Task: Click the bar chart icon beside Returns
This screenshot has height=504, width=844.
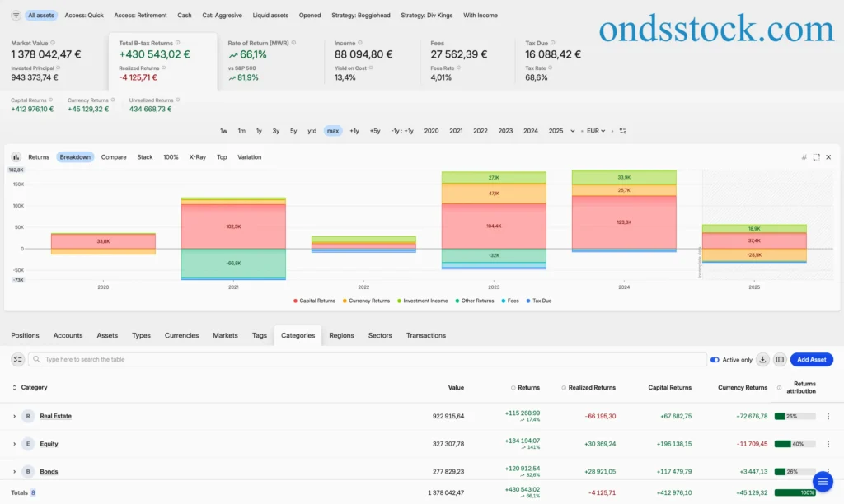Action: (x=16, y=157)
